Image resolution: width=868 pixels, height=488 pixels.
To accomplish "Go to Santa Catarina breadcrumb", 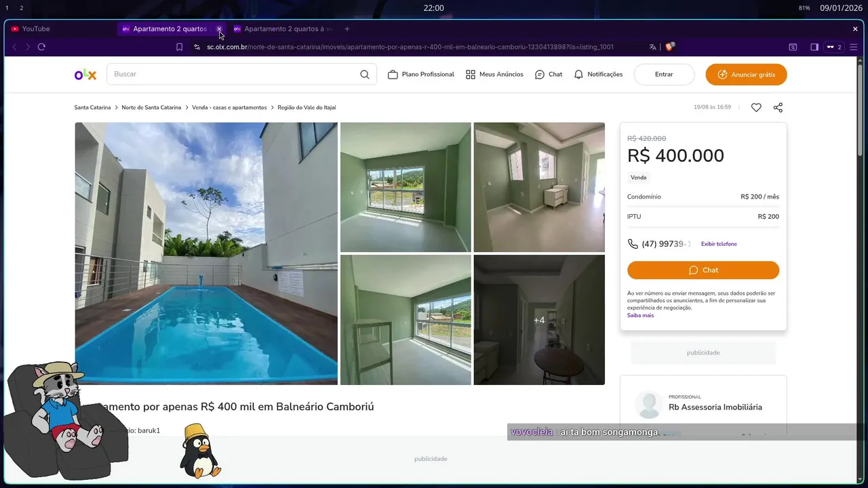I will (x=92, y=108).
